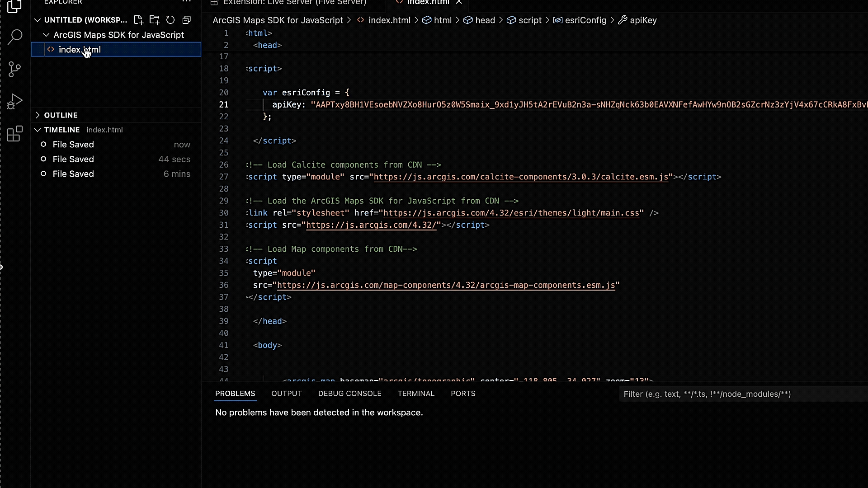Screen dimensions: 868x488
Task: Switch to the Terminal panel tab
Action: [416, 394]
